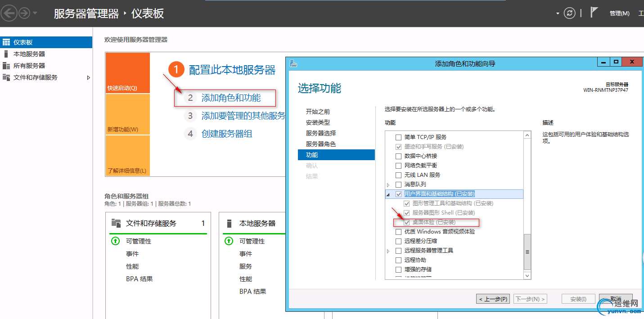Refresh the Server Manager dashboard
The width and height of the screenshot is (644, 319).
point(570,13)
